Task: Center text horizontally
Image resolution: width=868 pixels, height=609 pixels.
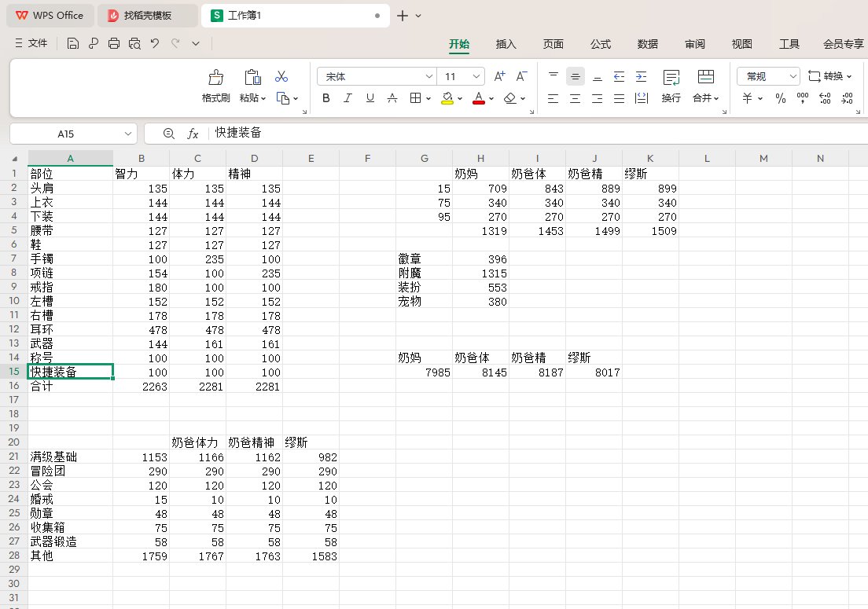Action: coord(576,98)
